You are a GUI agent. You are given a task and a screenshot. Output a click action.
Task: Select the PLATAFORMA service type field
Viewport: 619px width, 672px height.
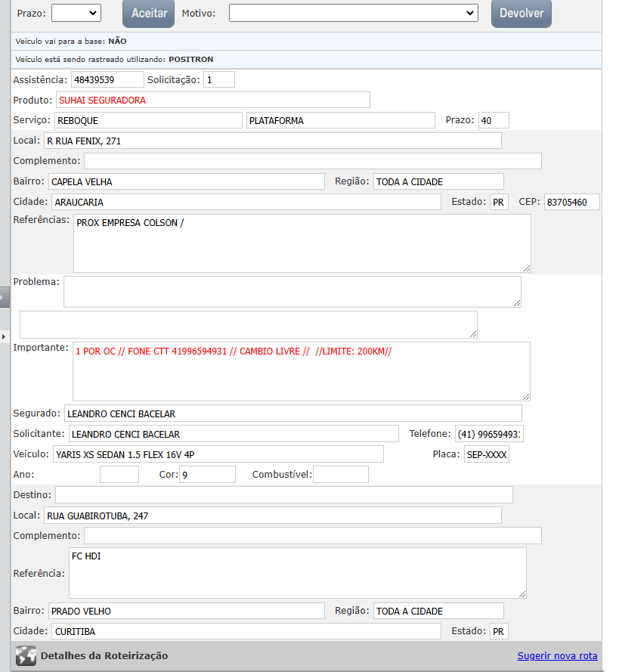340,120
